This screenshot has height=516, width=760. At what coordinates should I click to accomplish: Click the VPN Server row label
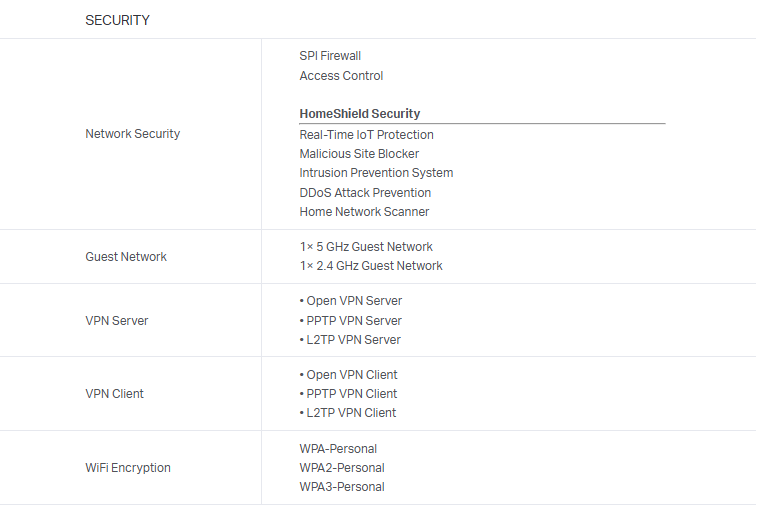tap(117, 321)
